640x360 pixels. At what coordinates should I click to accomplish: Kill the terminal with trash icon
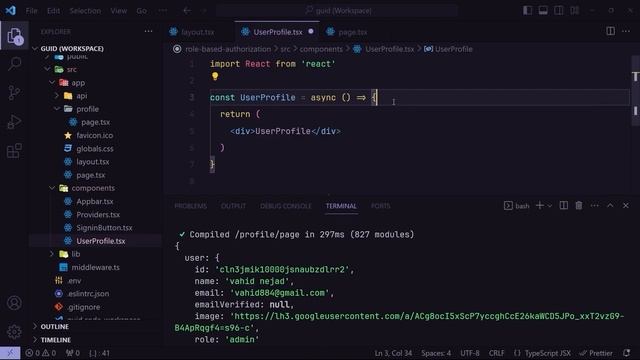(x=579, y=206)
